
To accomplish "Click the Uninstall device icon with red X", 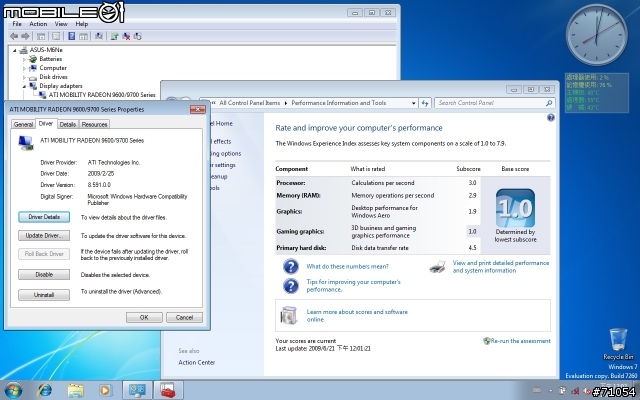I will point(126,36).
